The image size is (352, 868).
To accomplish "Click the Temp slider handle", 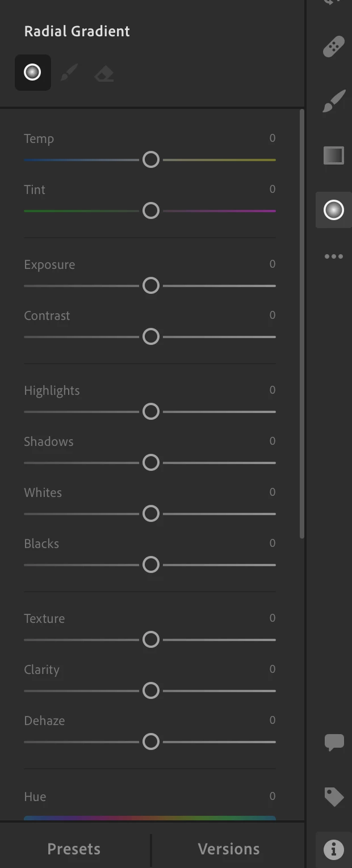I will click(151, 159).
